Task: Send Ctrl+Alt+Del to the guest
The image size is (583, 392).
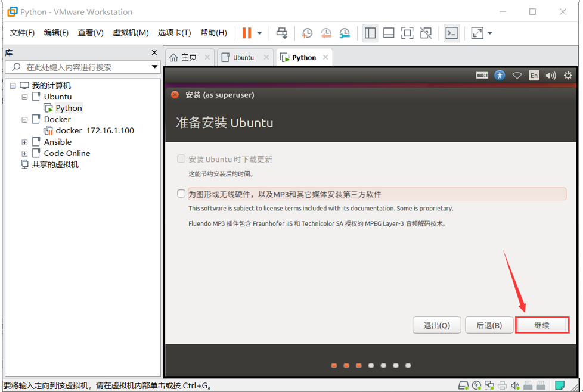Action: point(282,33)
